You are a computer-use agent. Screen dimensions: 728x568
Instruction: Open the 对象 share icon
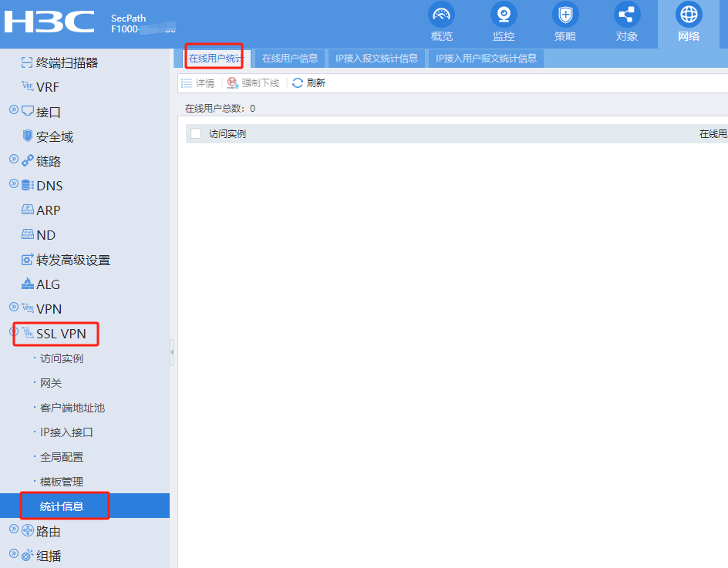[x=627, y=15]
